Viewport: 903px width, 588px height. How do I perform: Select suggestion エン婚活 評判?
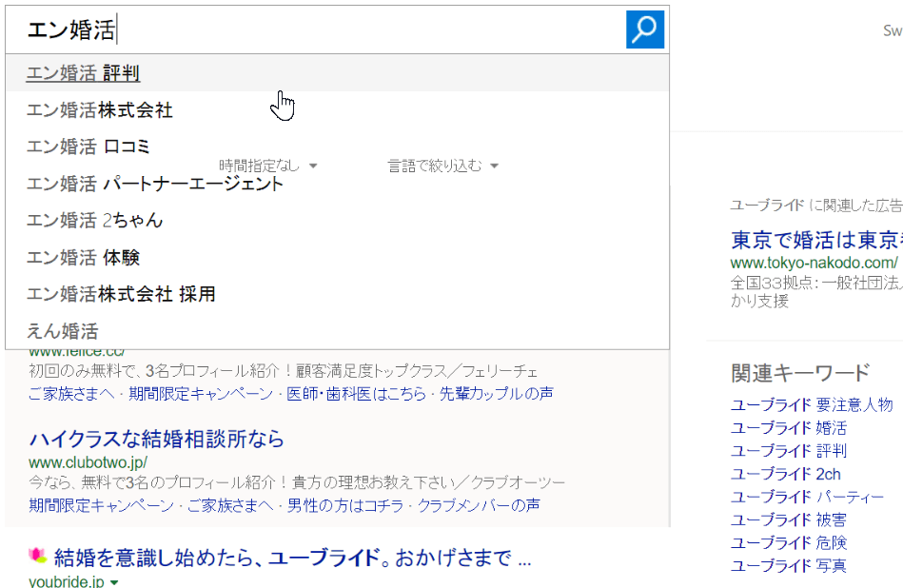[x=84, y=73]
